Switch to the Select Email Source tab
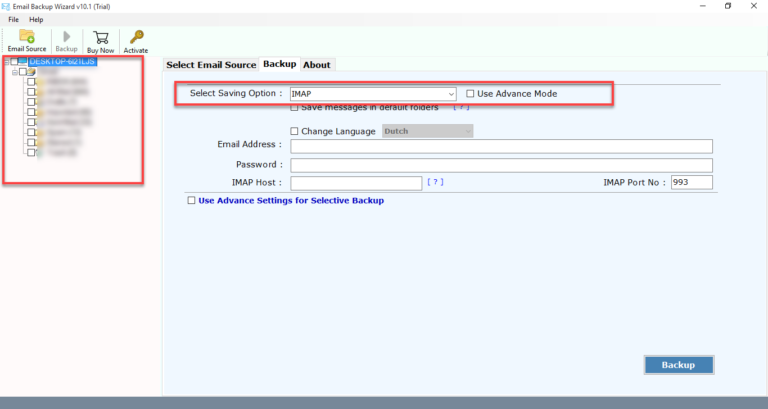The image size is (768, 409). [x=211, y=65]
